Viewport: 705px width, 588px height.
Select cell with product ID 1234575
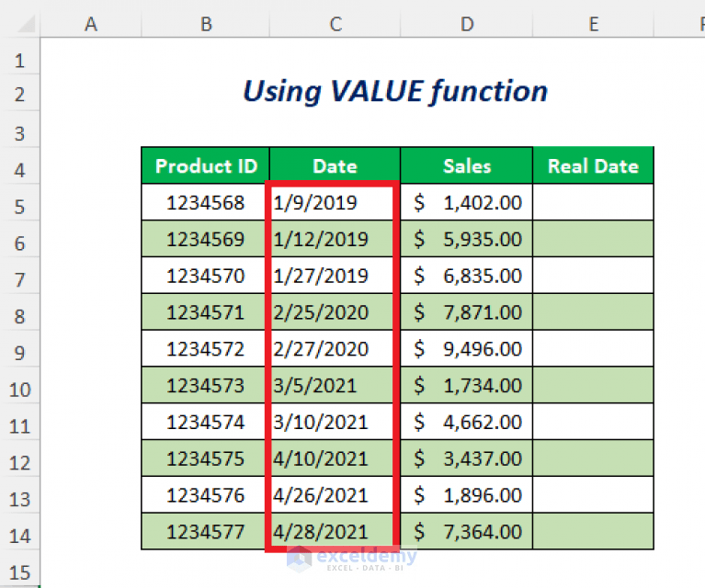click(x=206, y=458)
